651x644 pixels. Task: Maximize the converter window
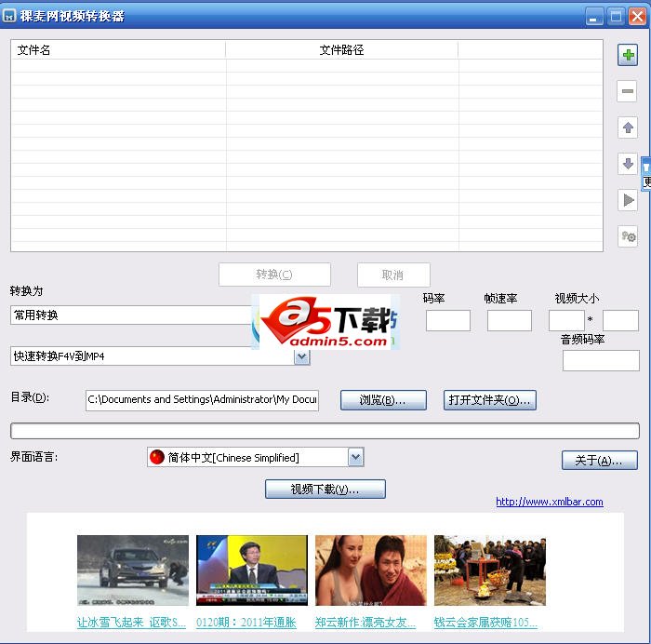coord(616,17)
